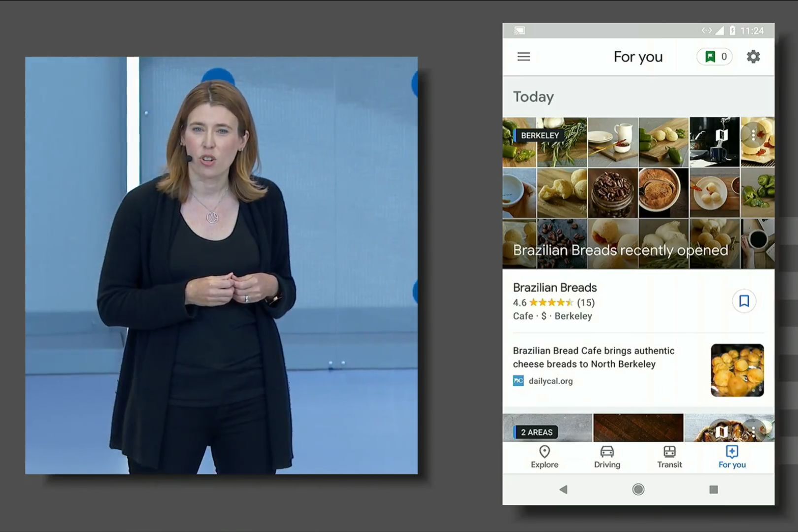Viewport: 798px width, 532px height.
Task: Open the Brazilian Breads place title
Action: point(555,287)
